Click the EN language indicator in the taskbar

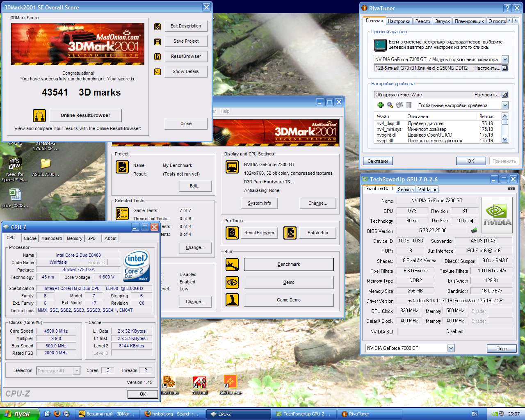[475, 414]
